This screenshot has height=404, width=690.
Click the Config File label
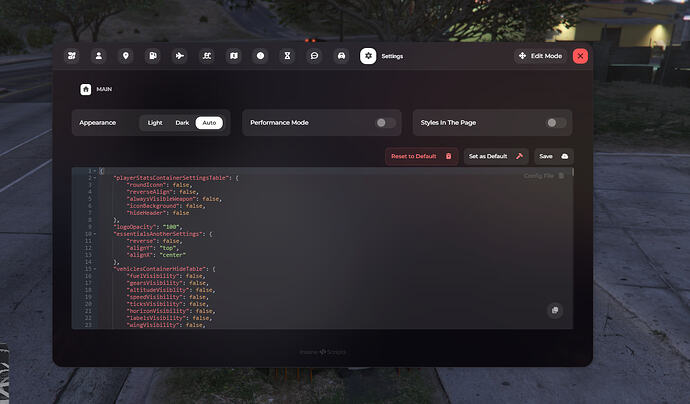pos(539,176)
